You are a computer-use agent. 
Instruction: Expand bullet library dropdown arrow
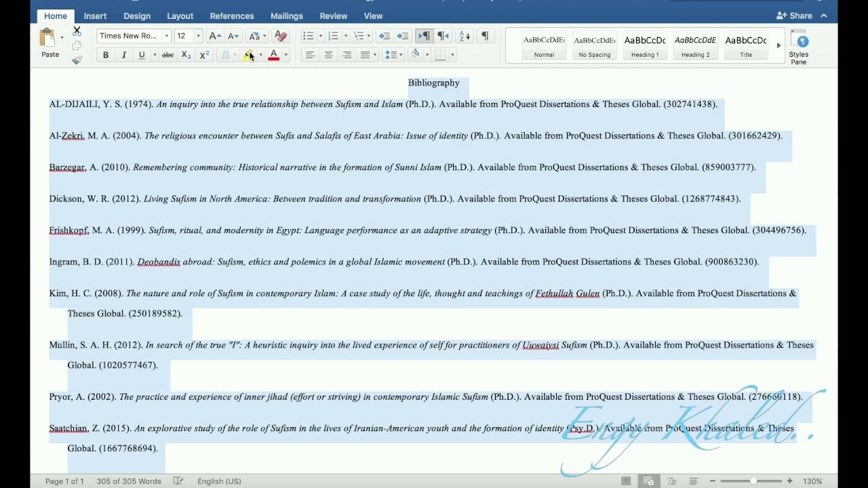(320, 36)
